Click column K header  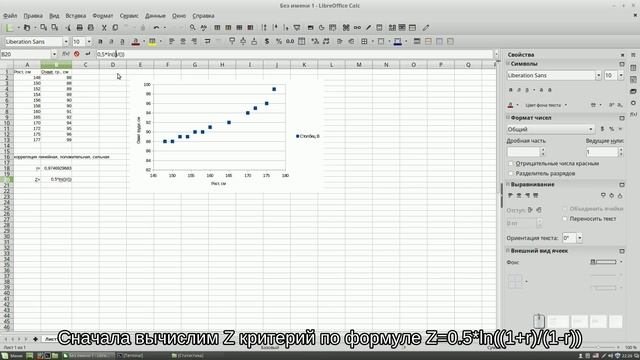click(x=304, y=65)
